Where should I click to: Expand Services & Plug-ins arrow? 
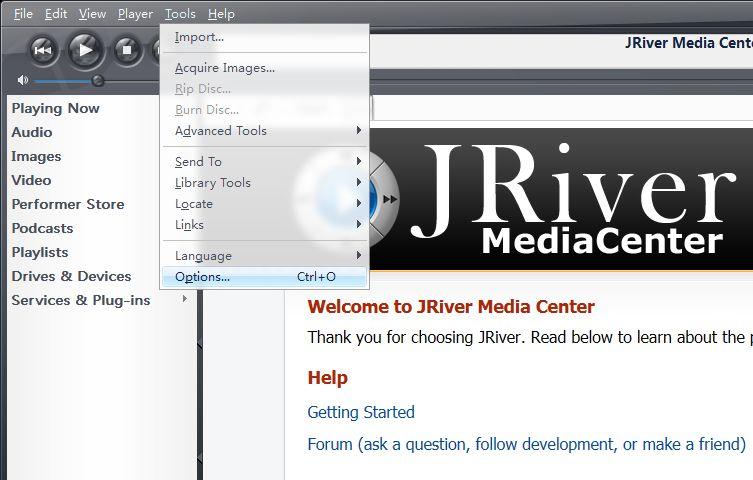184,299
